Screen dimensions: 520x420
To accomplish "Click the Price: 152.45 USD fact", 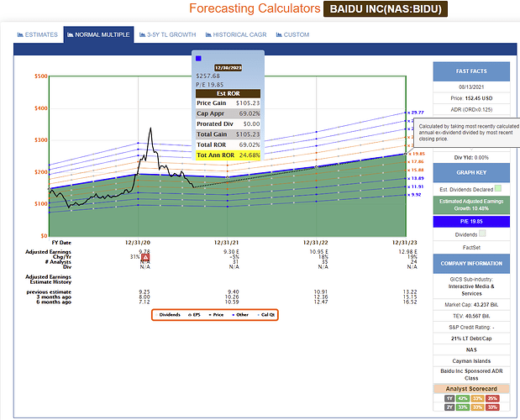I will [471, 98].
